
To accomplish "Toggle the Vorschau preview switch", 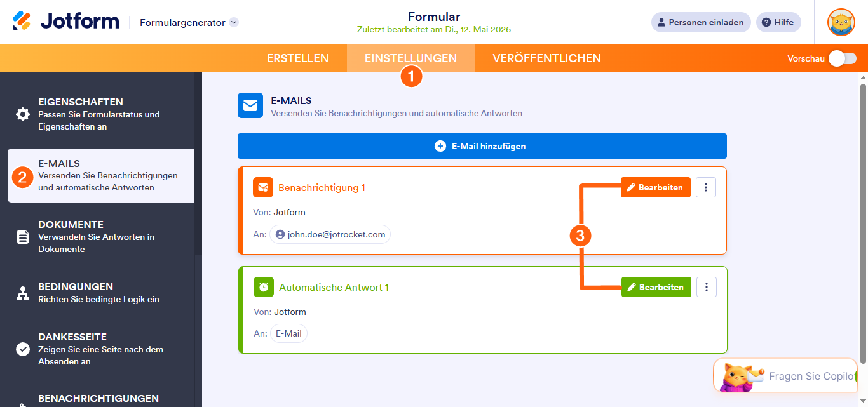I will point(842,58).
